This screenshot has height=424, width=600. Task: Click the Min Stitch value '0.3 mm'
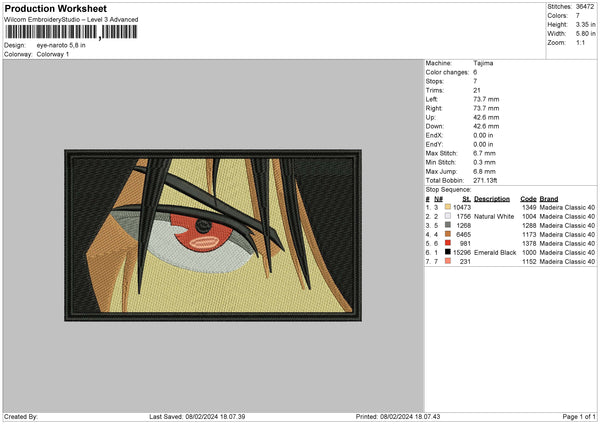pyautogui.click(x=484, y=162)
